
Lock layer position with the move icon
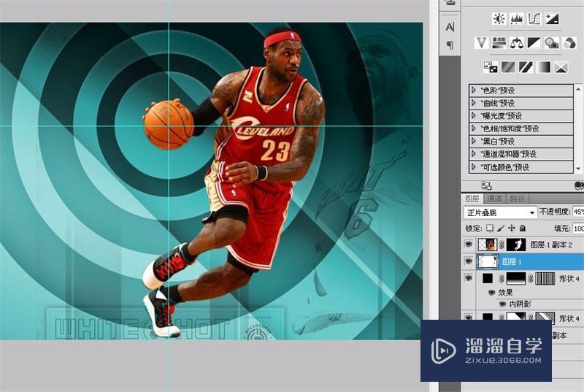pos(512,228)
